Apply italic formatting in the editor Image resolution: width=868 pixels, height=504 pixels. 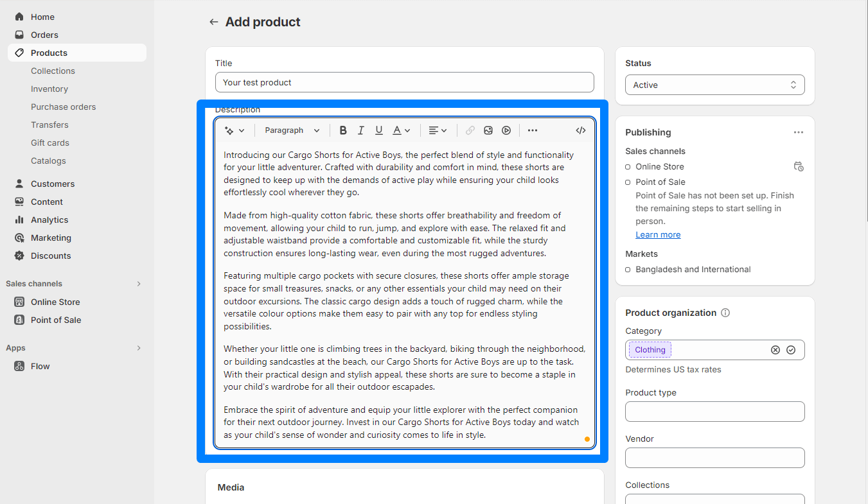361,130
